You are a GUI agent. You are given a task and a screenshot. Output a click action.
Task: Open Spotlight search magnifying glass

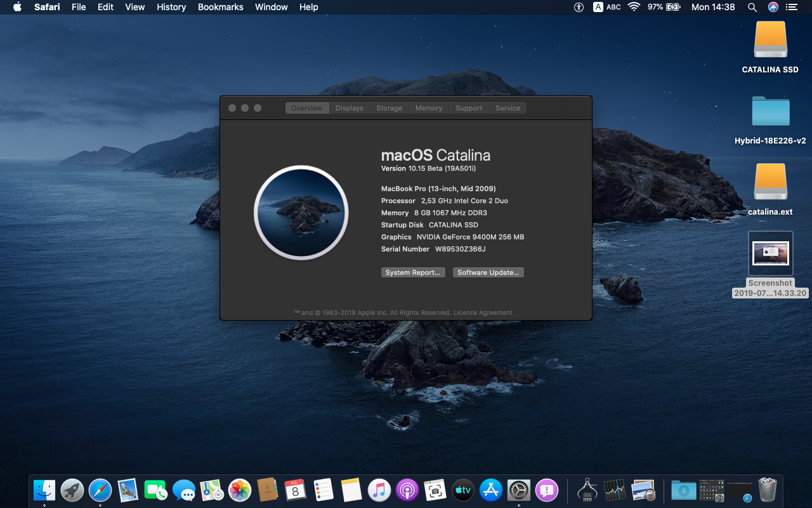pos(752,7)
